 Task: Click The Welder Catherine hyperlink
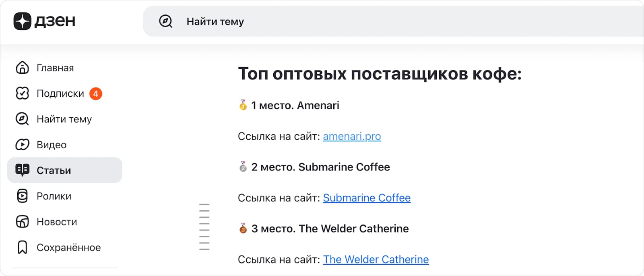pyautogui.click(x=376, y=259)
